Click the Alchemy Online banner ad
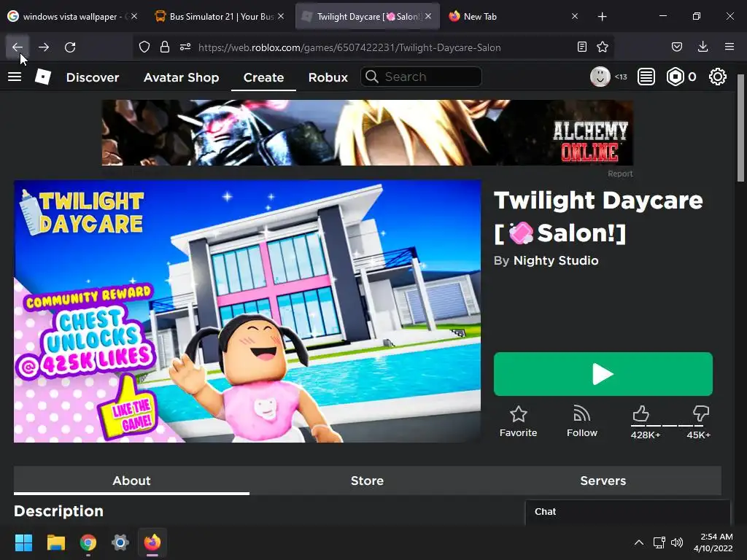Viewport: 747px width, 560px height. [368, 133]
